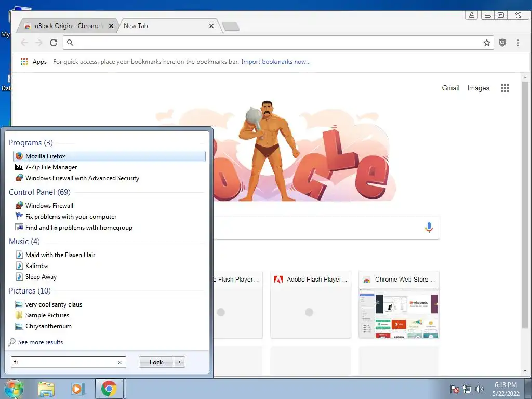Image resolution: width=532 pixels, height=399 pixels.
Task: Click the taskbar clock showing 6:18 PM
Action: coord(506,389)
